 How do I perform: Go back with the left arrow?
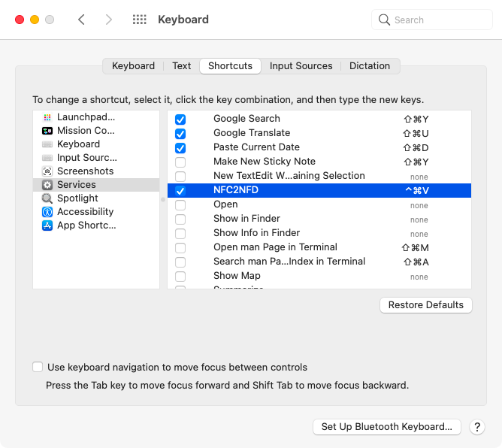81,20
